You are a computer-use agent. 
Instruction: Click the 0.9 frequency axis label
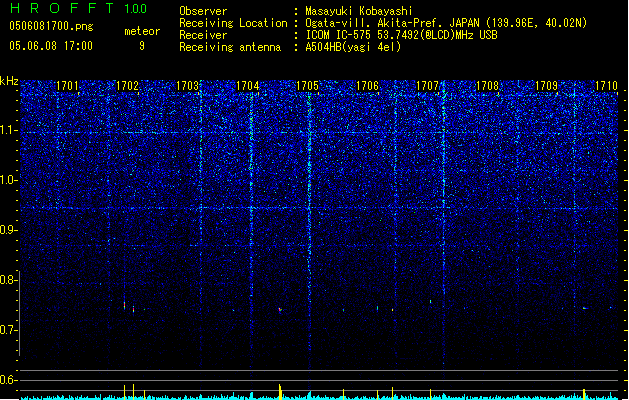[x=8, y=230]
